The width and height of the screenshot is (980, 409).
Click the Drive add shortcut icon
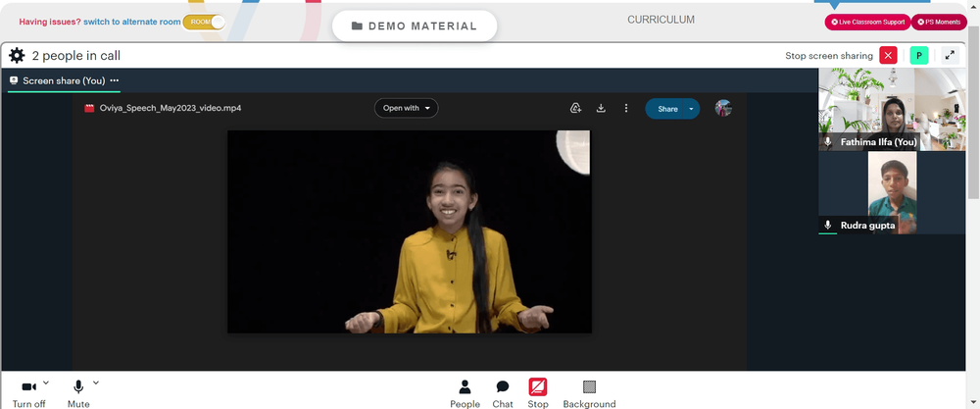point(576,108)
